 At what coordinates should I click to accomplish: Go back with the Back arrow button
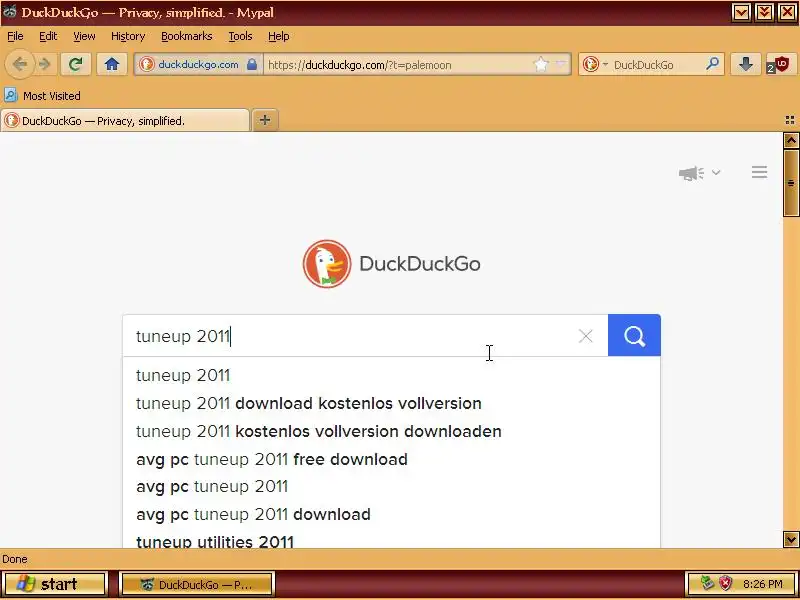coord(20,64)
